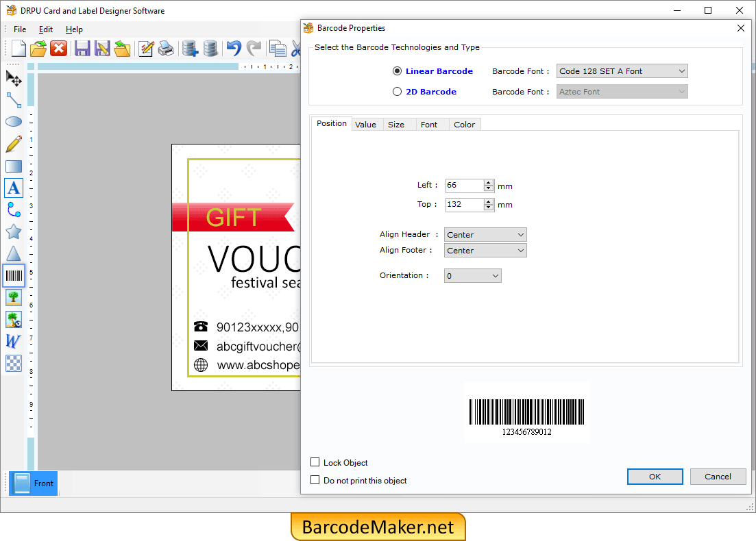Open the Code 128 SET A Font dropdown
This screenshot has height=541, width=756.
click(x=622, y=71)
